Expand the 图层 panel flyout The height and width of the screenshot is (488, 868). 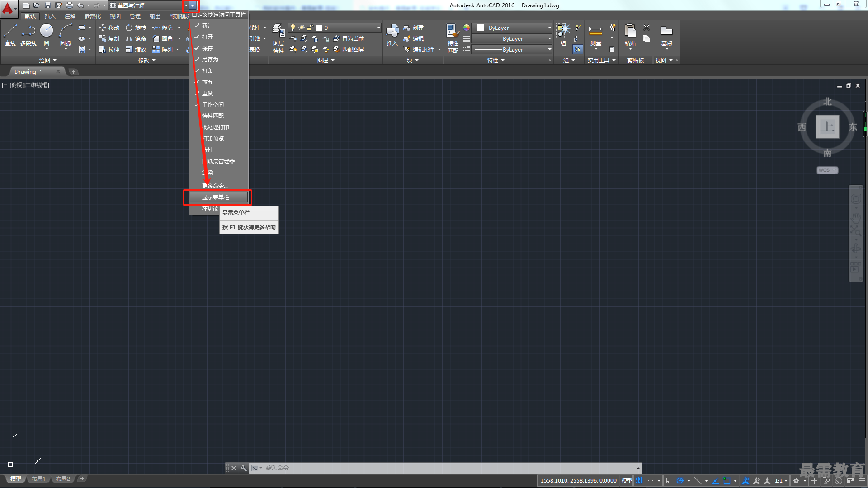click(x=326, y=60)
